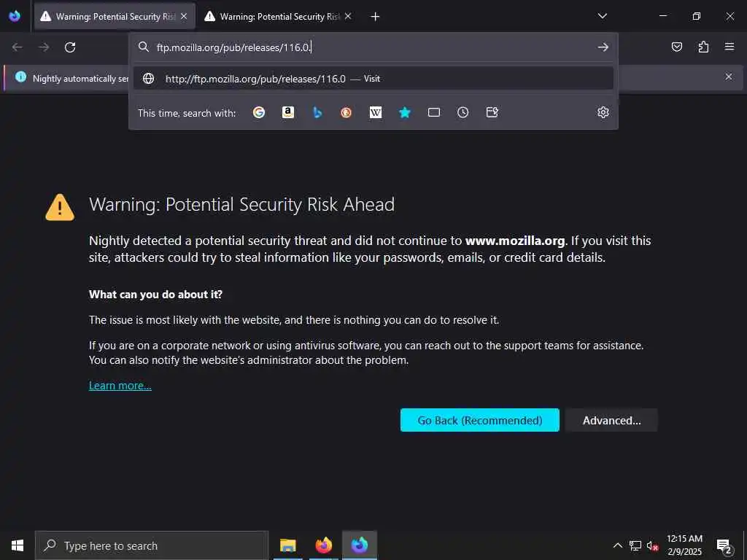The width and height of the screenshot is (747, 560).
Task: Click the Firefox Nightly logo in the tab bar
Action: (x=15, y=16)
